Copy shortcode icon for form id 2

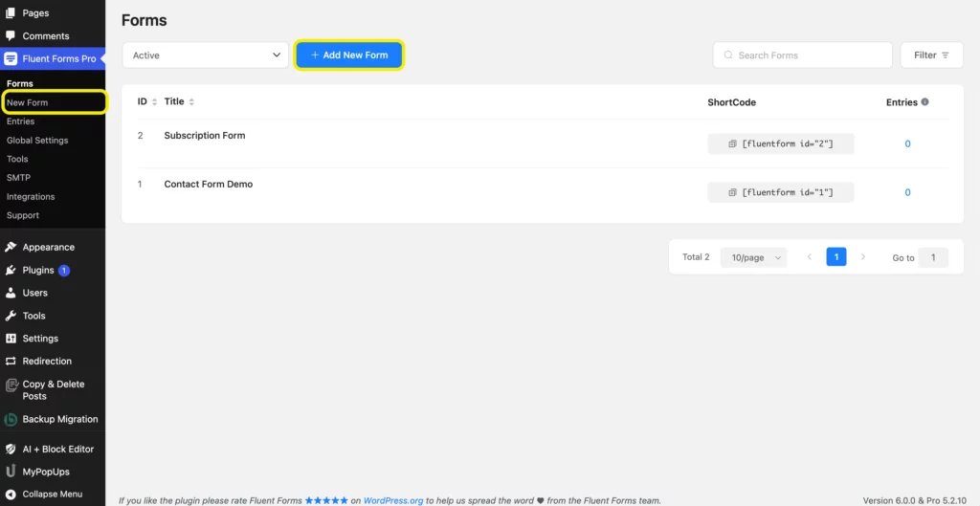point(732,143)
